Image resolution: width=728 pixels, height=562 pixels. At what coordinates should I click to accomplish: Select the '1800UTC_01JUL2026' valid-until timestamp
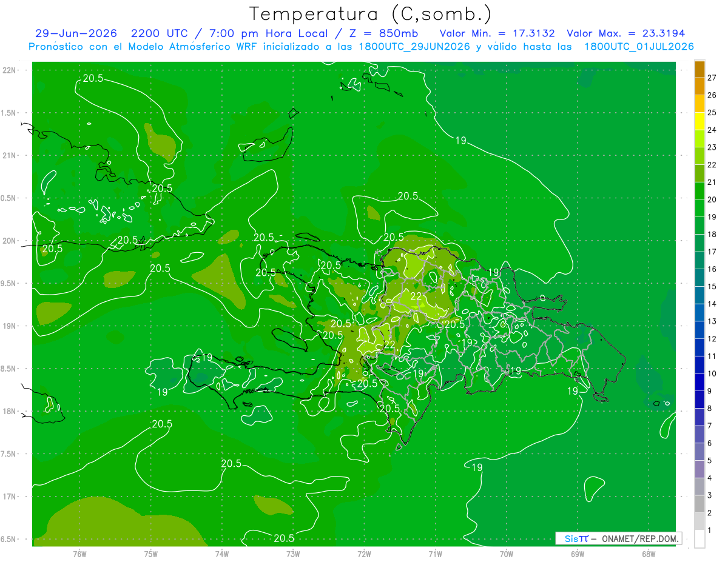[638, 47]
